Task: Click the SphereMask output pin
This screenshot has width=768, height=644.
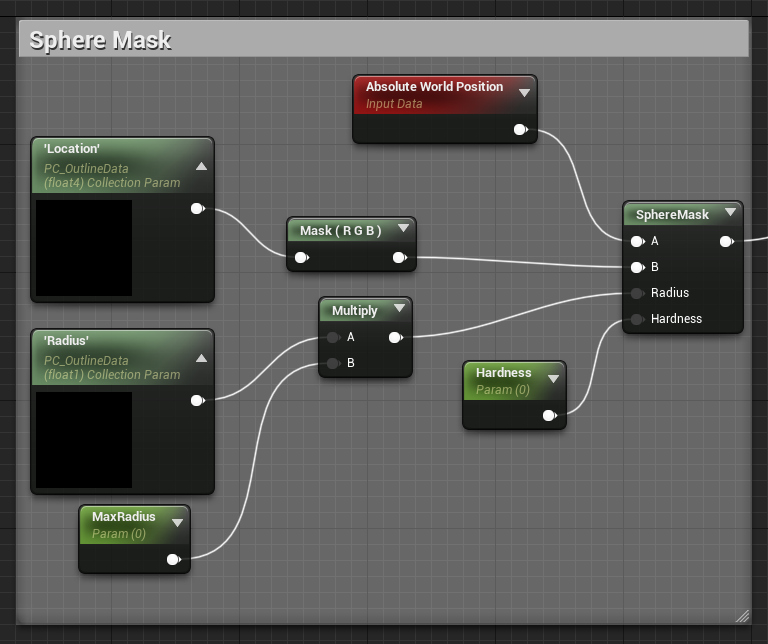Action: [x=726, y=241]
